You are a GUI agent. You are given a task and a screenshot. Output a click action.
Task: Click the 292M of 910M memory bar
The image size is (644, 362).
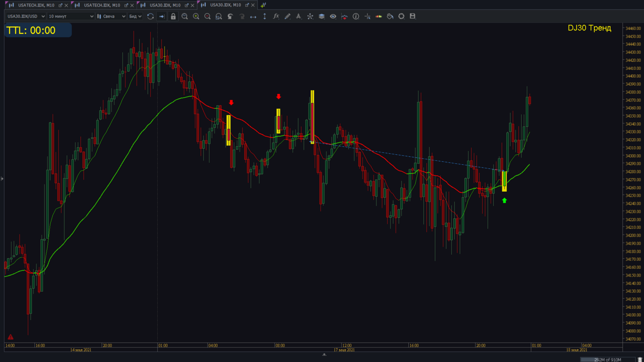(608, 360)
